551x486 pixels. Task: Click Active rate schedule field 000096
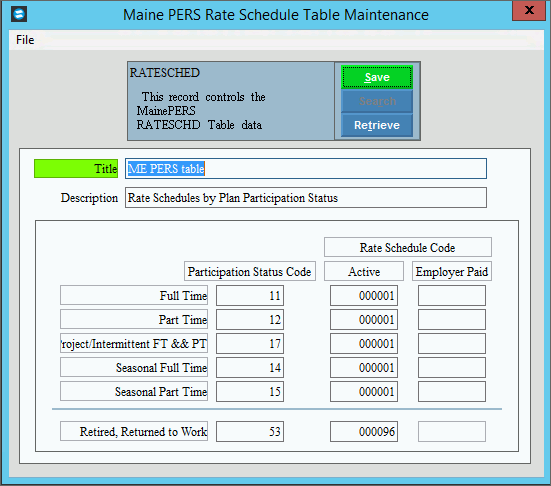click(364, 432)
